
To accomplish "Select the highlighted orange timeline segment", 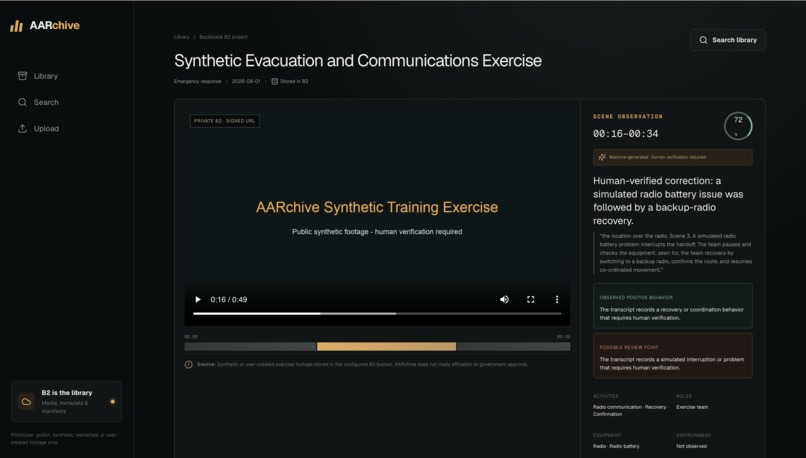I will click(386, 347).
